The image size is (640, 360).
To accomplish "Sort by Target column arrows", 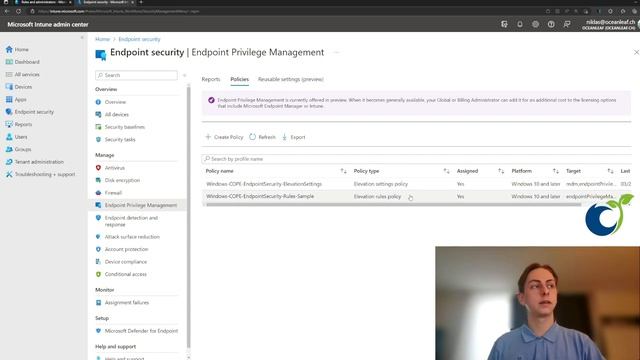I will click(610, 171).
